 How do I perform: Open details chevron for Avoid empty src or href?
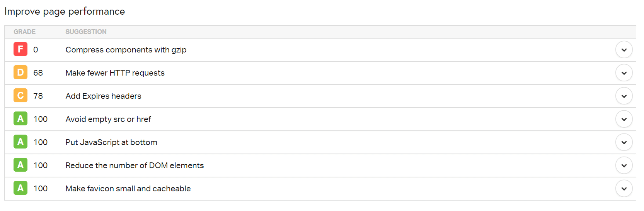624,119
